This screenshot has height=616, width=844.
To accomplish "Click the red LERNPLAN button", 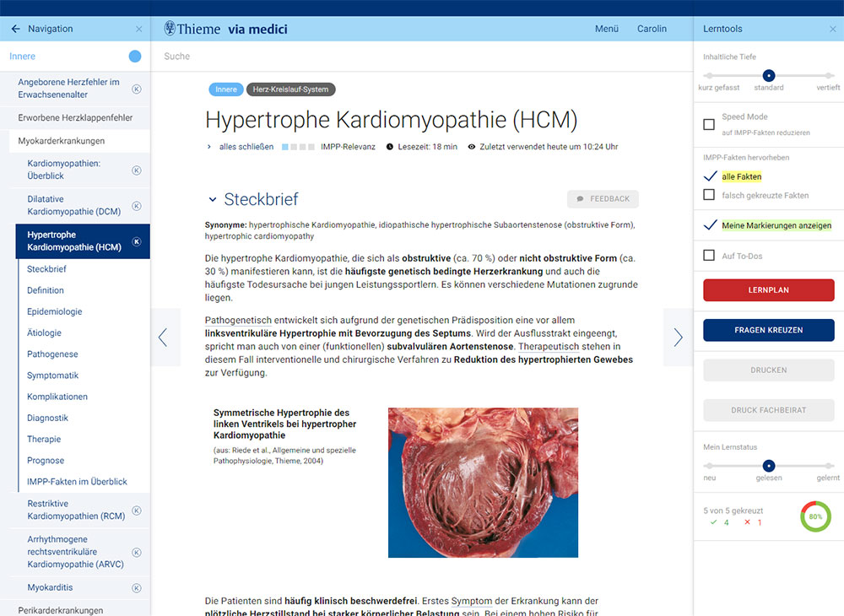I will pyautogui.click(x=769, y=290).
